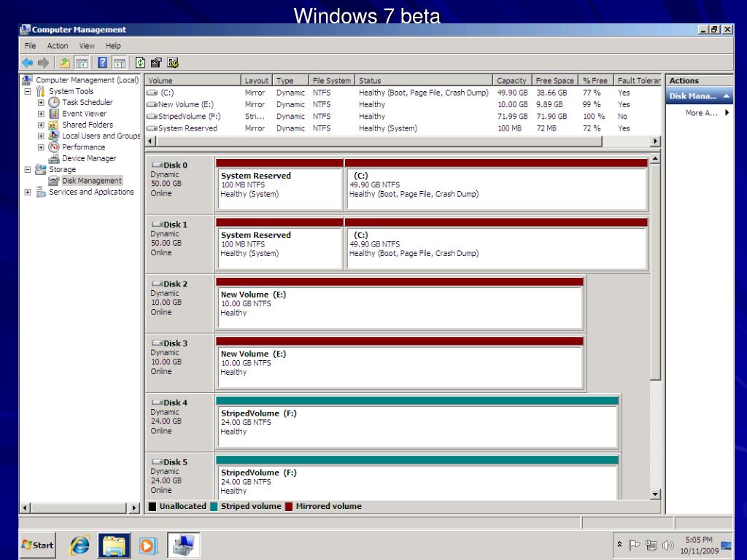Click the Up One Level folder icon
Viewport: 747px width, 560px height.
65,63
